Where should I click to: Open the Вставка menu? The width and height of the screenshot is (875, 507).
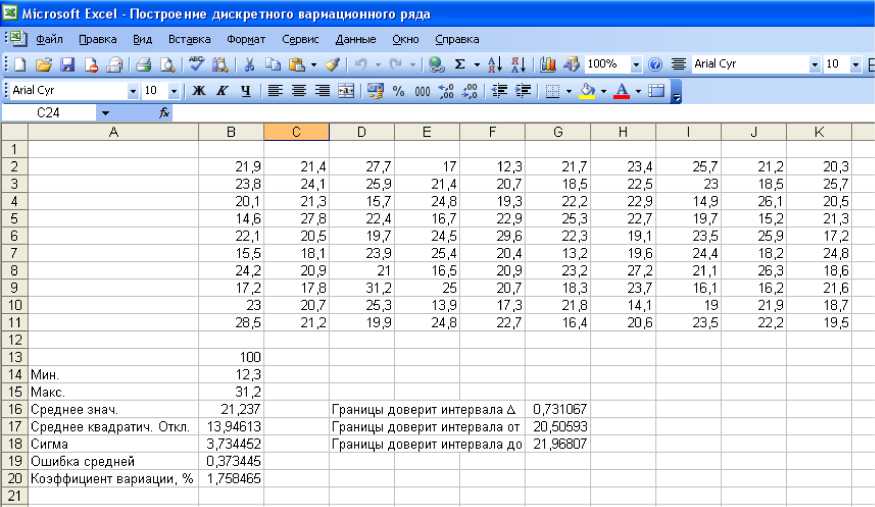coord(189,40)
